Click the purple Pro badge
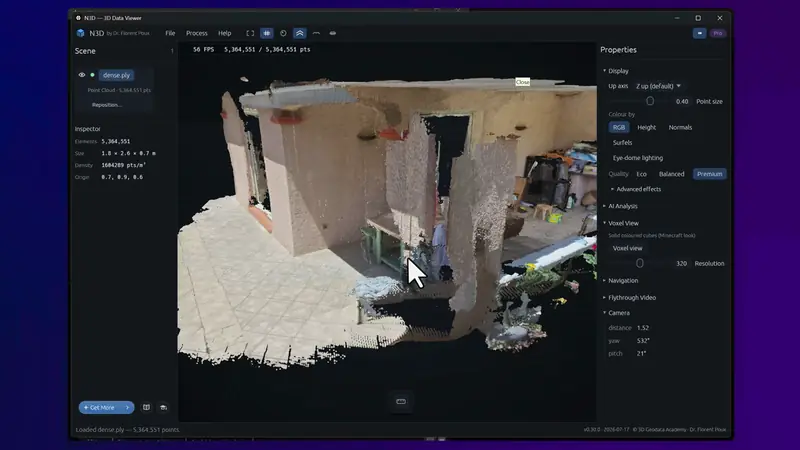Viewport: 800px width, 450px height. click(x=718, y=33)
